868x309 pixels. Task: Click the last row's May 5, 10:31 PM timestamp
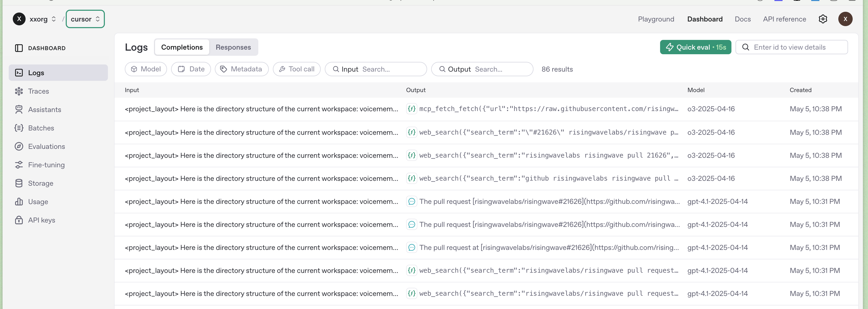coord(815,293)
